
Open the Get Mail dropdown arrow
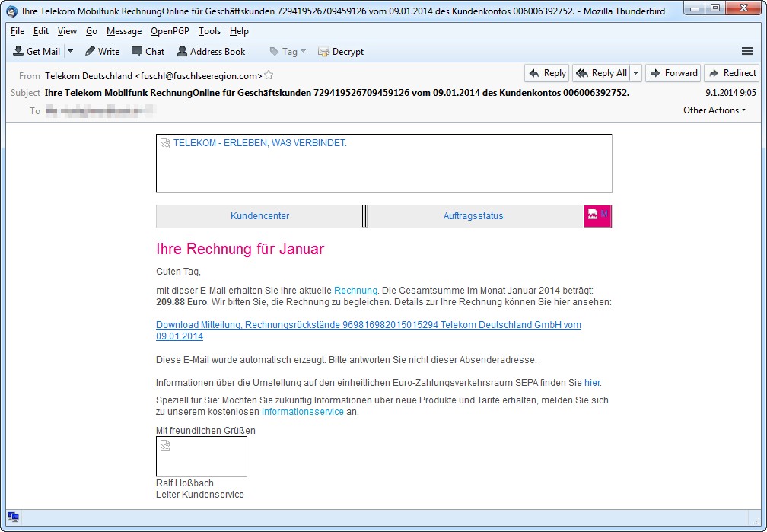(71, 52)
